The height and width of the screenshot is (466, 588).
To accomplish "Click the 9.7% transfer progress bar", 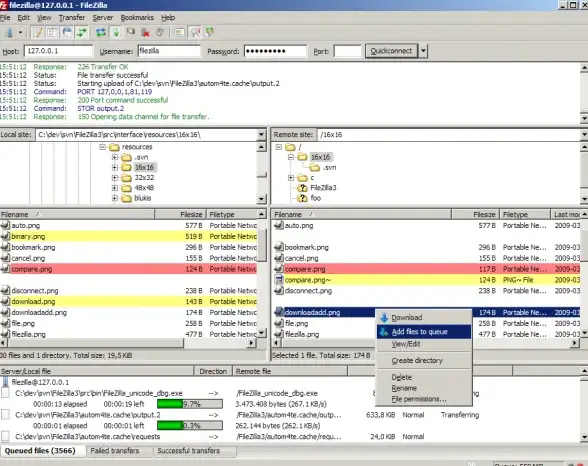I will point(190,404).
